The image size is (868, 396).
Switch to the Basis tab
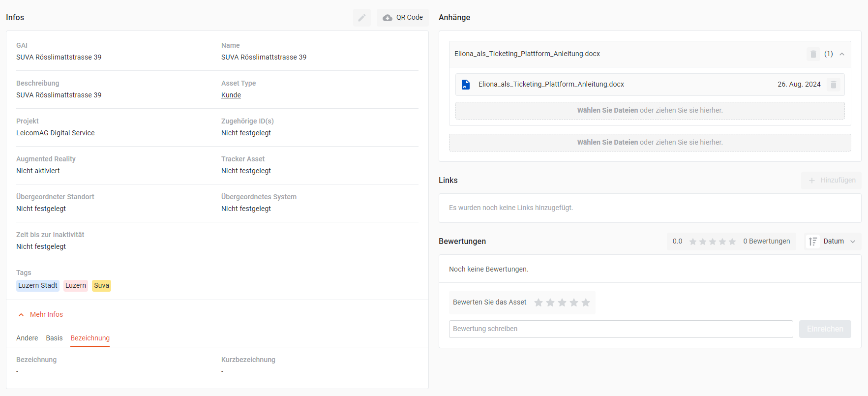point(54,338)
